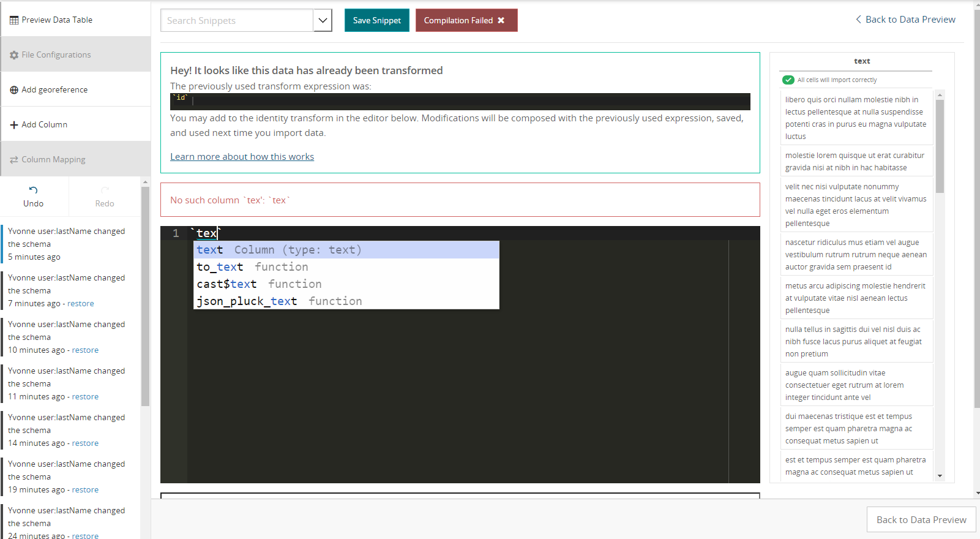Click the Redo arrow icon

pyautogui.click(x=105, y=190)
